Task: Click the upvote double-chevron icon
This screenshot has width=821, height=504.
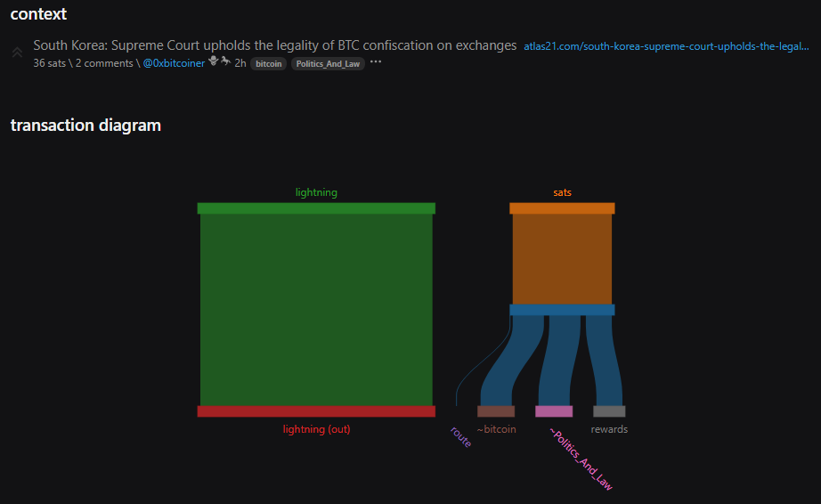Action: [x=17, y=53]
